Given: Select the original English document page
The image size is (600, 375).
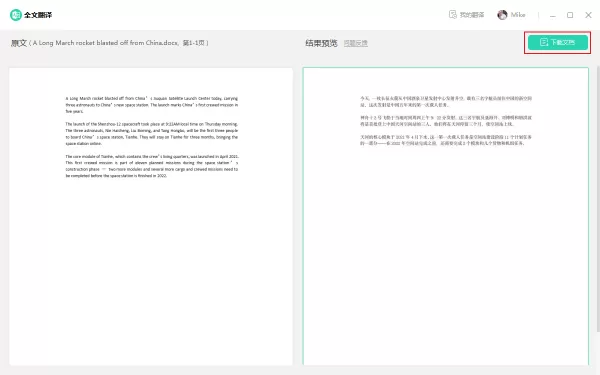Looking at the screenshot, I should [151, 217].
